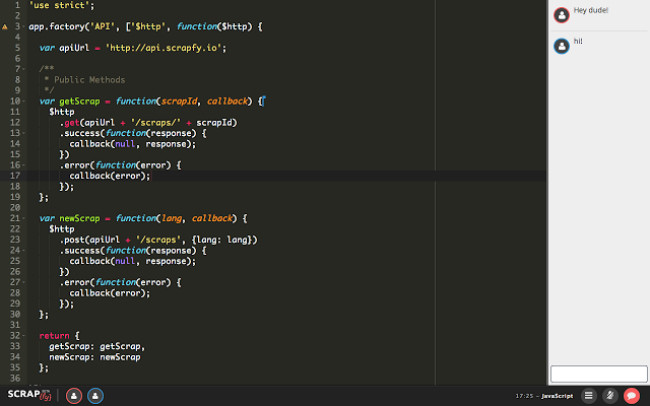
Task: Click the warning icon beside line 3
Action: tap(5, 26)
